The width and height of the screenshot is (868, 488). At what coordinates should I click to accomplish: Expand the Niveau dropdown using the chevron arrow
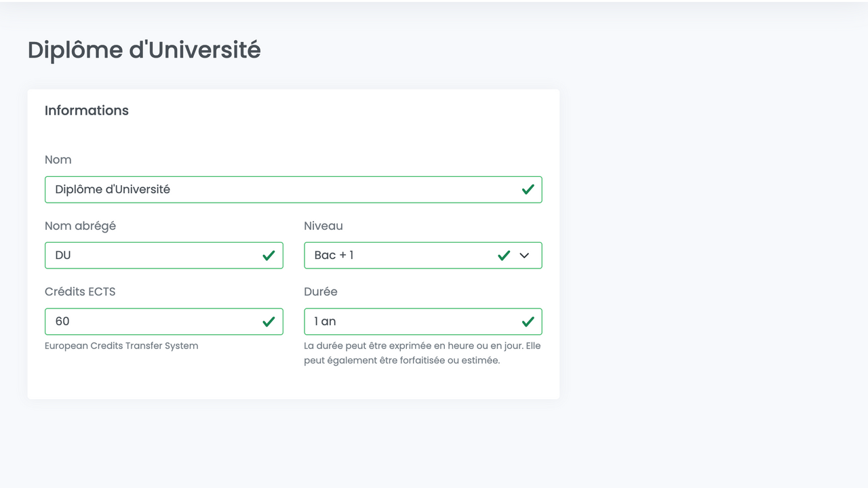tap(524, 256)
